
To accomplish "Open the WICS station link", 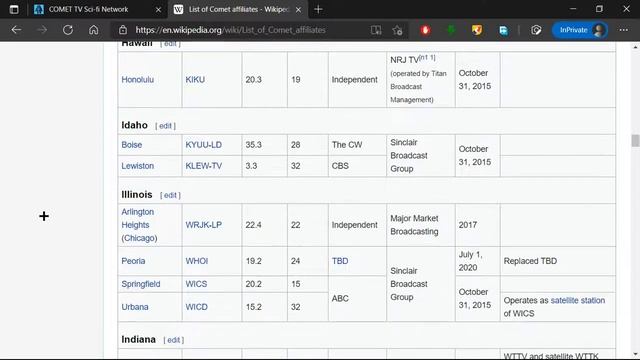I will pyautogui.click(x=196, y=284).
